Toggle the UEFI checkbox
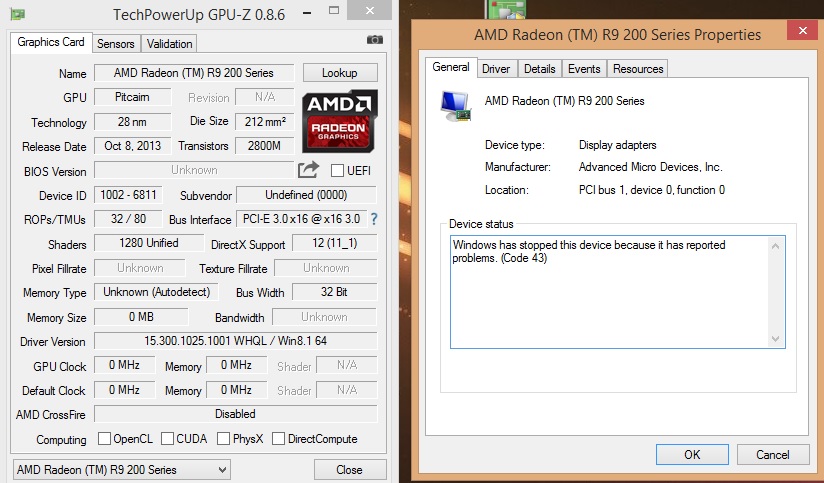 [337, 171]
